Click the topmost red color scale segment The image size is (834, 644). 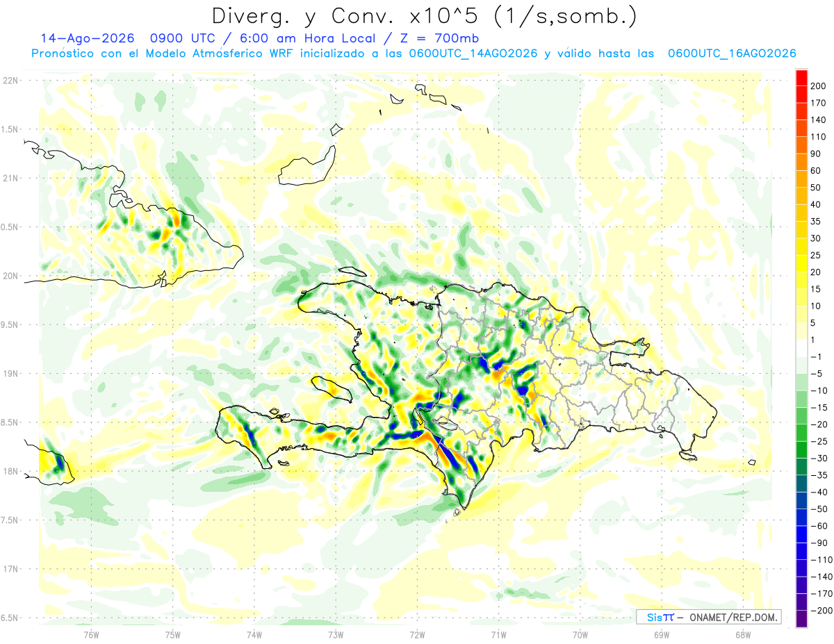tap(801, 78)
